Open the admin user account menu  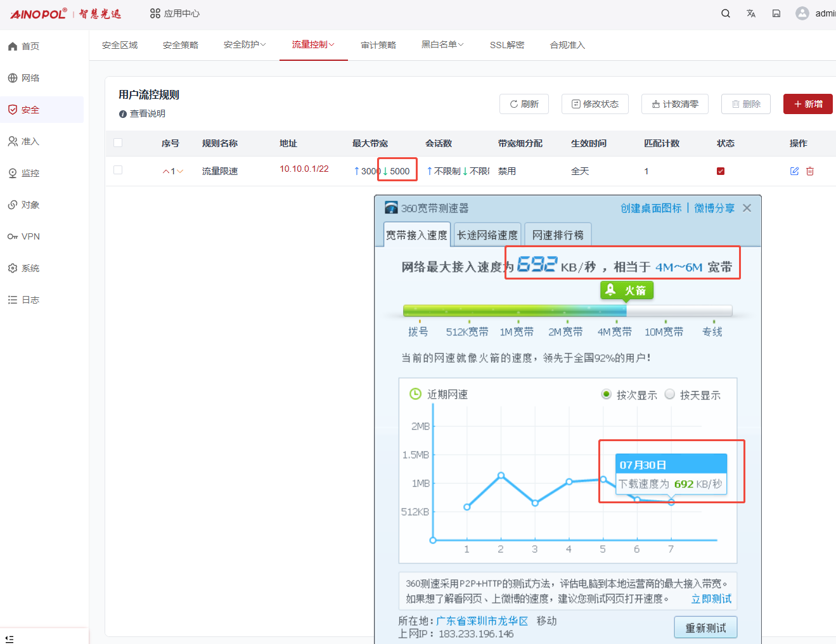click(x=816, y=13)
